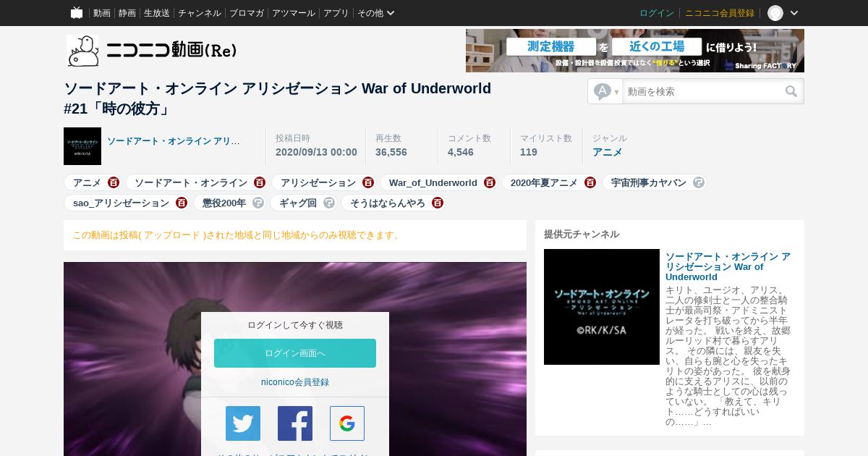Image resolution: width=868 pixels, height=456 pixels.
Task: Open アプリ in the top navigation
Action: point(336,13)
